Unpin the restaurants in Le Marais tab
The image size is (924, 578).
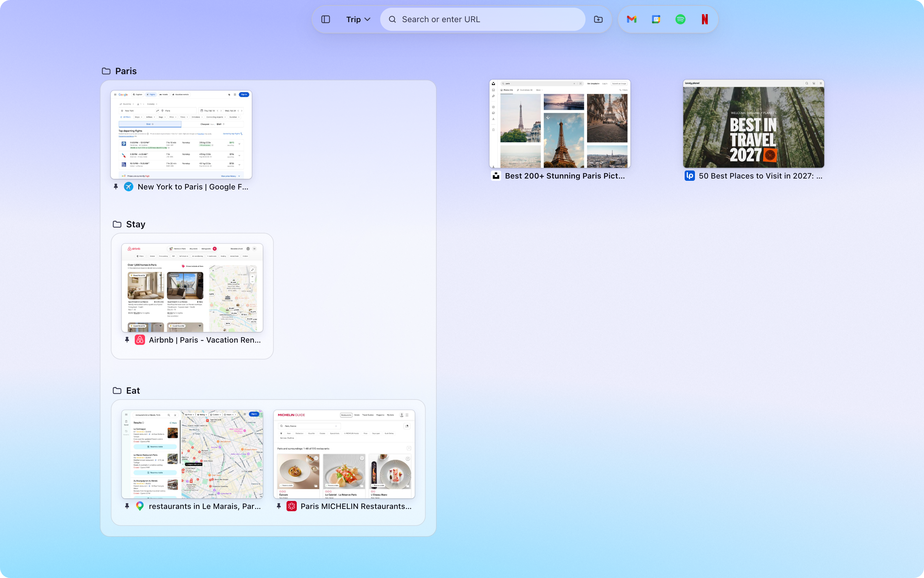127,506
